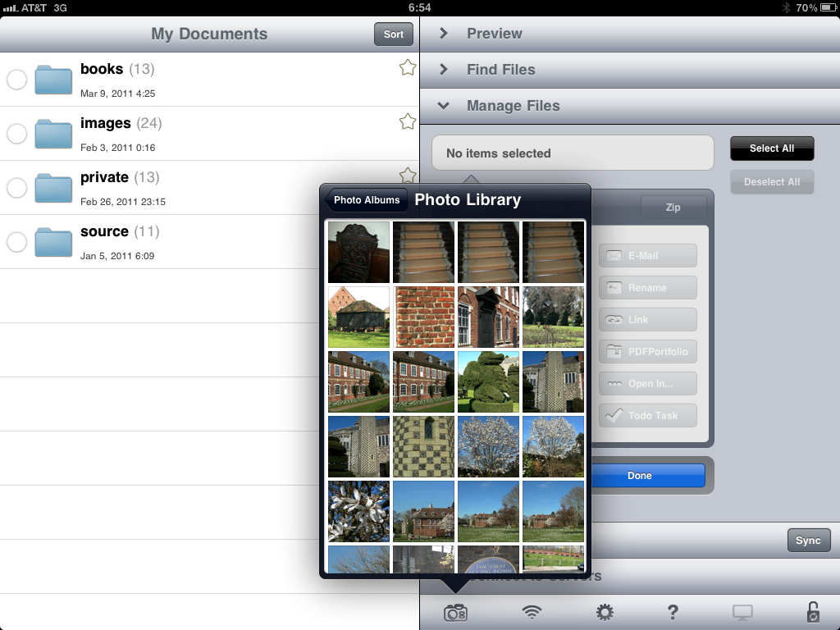Viewport: 840px width, 630px height.
Task: Open the images folder
Action: point(105,124)
